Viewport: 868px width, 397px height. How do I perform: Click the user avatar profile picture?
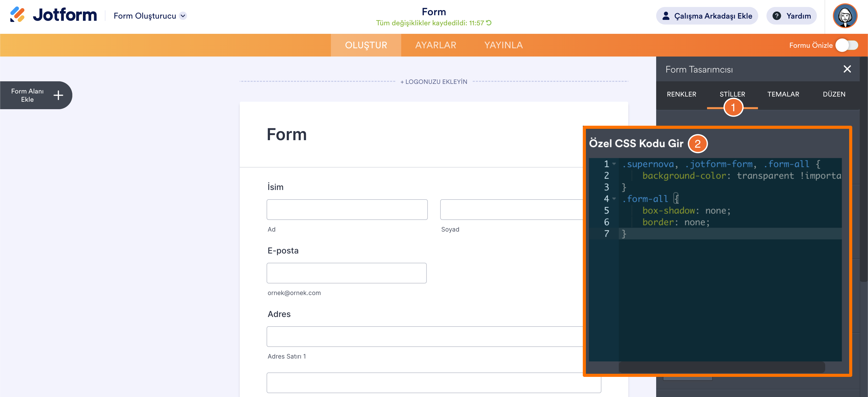coord(844,16)
